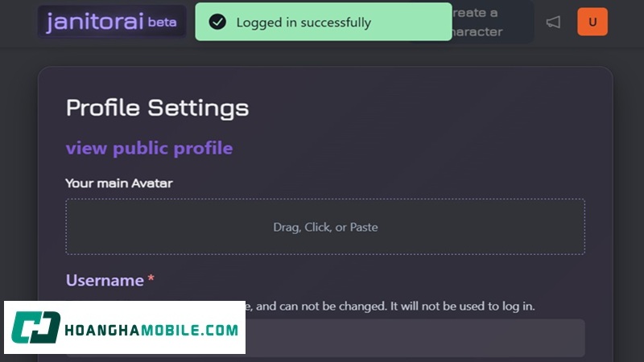Open the view public profile link
Screen dimensions: 644x362
click(x=149, y=148)
